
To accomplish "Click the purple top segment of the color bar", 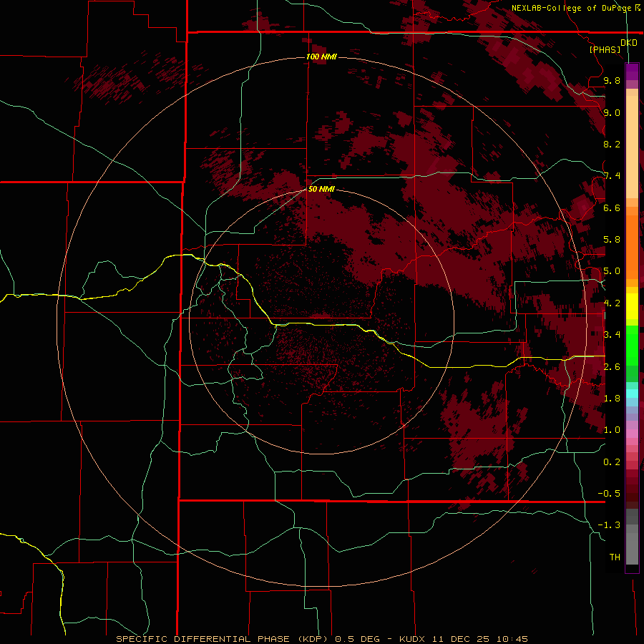I will coord(632,72).
